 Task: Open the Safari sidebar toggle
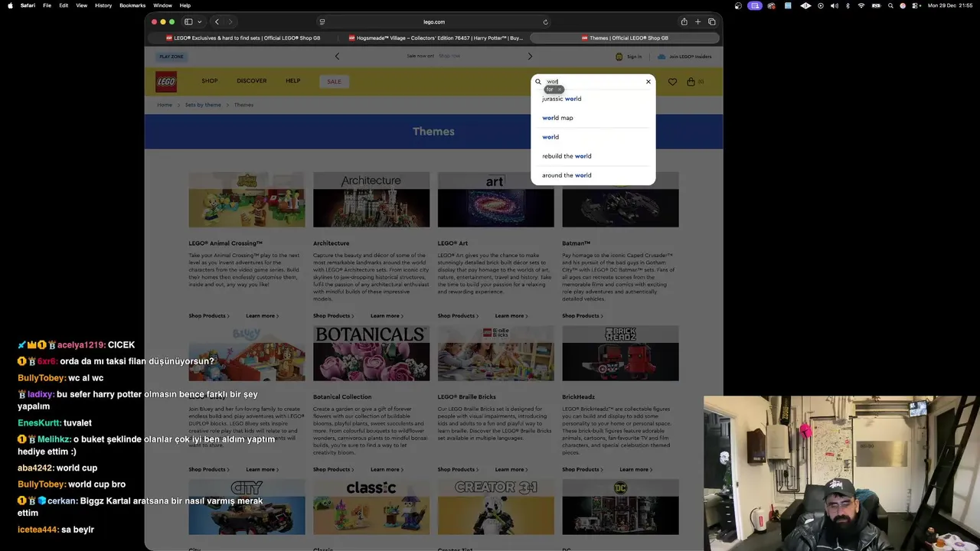188,22
